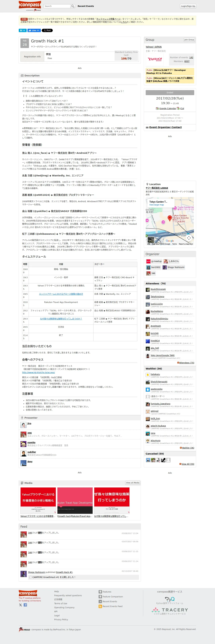Image resolution: width=215 pixels, height=644 pixels.
Task: Open the tgt-kioicho.jp access URL
Action: coord(38,372)
